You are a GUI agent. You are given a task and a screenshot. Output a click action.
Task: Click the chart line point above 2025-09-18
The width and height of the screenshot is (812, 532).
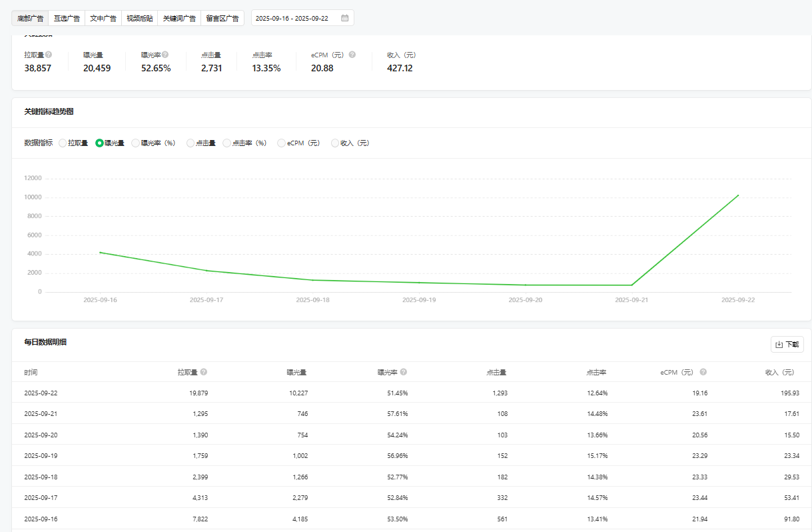(312, 280)
